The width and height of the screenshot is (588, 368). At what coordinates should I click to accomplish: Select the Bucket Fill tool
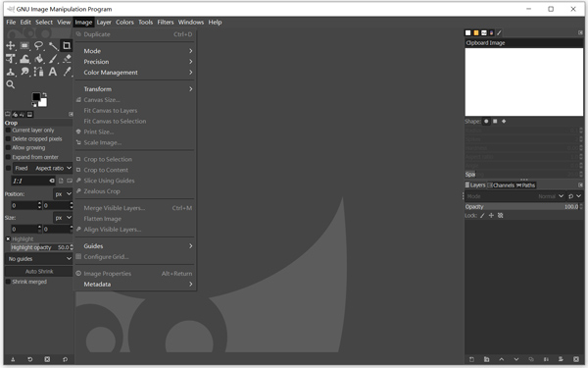[39, 59]
